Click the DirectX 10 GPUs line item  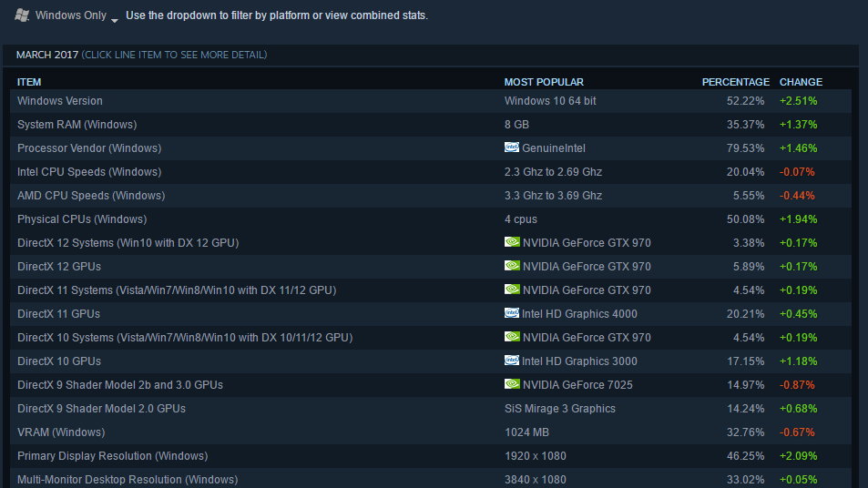[x=58, y=361]
